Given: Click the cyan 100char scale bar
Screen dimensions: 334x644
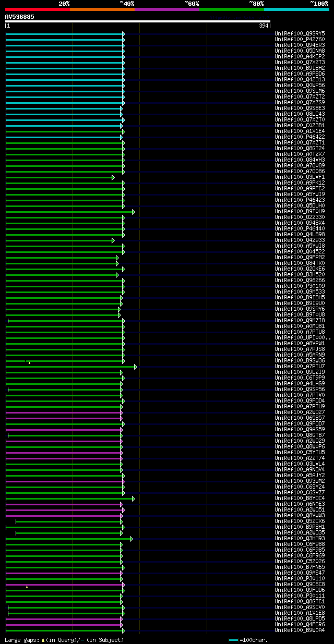Looking at the screenshot, I should pyautogui.click(x=233, y=639).
